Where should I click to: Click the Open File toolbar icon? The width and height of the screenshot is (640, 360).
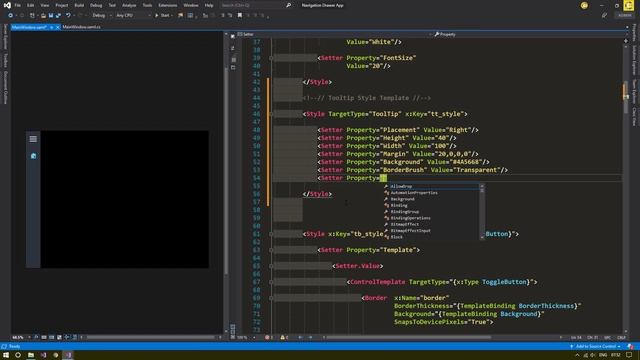pos(43,16)
